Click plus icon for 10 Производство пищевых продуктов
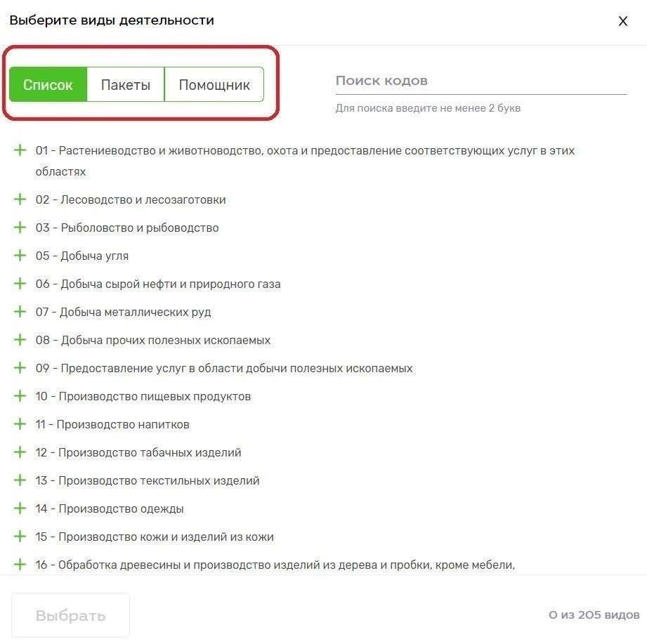 [x=20, y=396]
